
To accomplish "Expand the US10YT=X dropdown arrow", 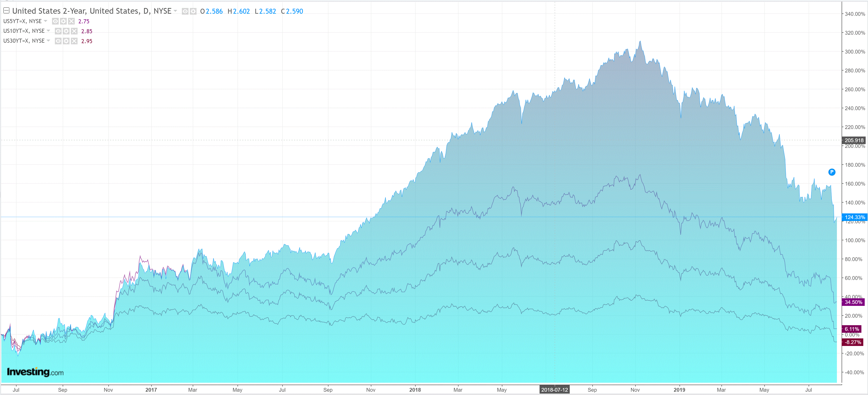I will coord(49,31).
